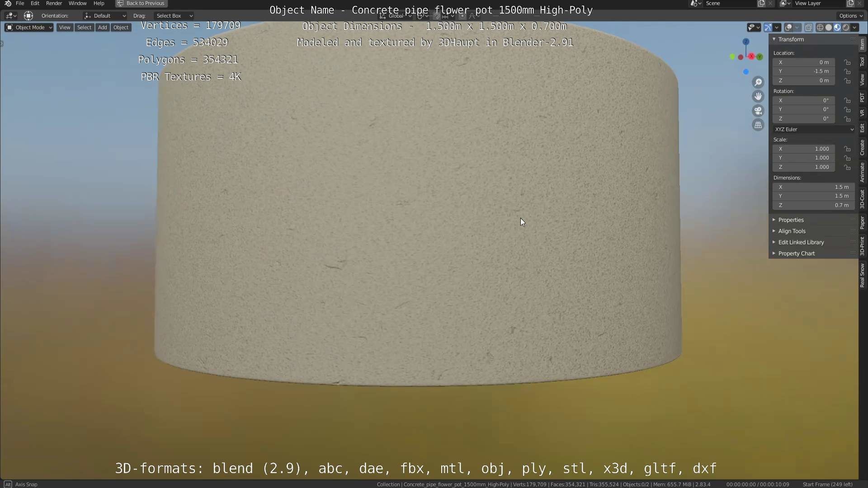Click the red X axis gizmo
Image resolution: width=868 pixels, height=488 pixels.
click(x=751, y=56)
